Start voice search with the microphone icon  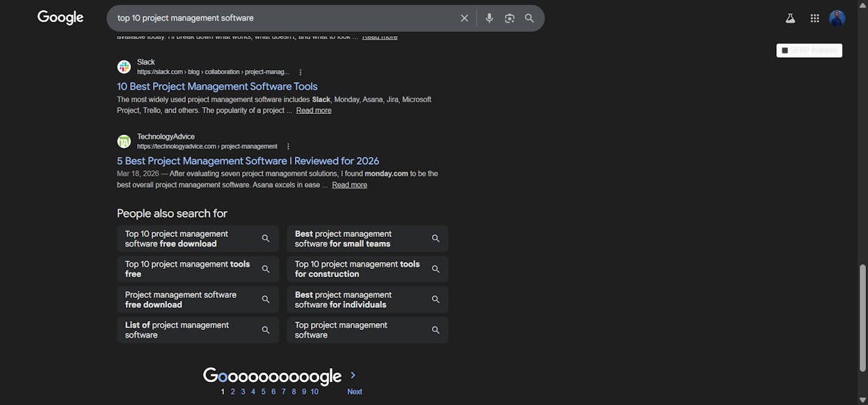point(490,18)
